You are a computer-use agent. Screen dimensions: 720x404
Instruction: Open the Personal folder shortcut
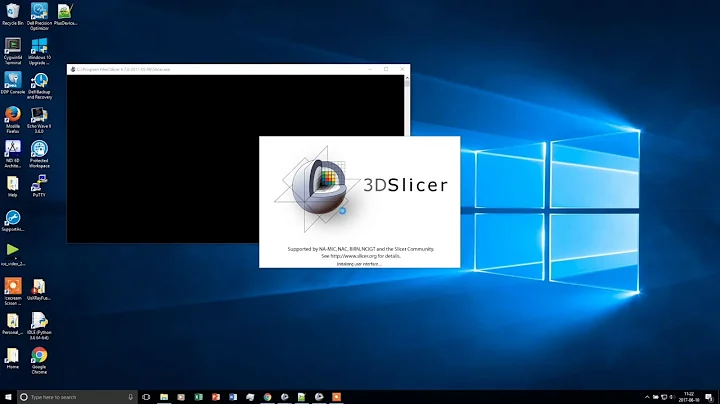click(x=12, y=324)
